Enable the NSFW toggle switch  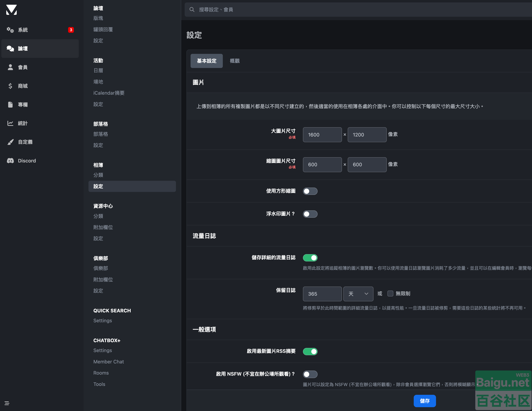pos(310,374)
